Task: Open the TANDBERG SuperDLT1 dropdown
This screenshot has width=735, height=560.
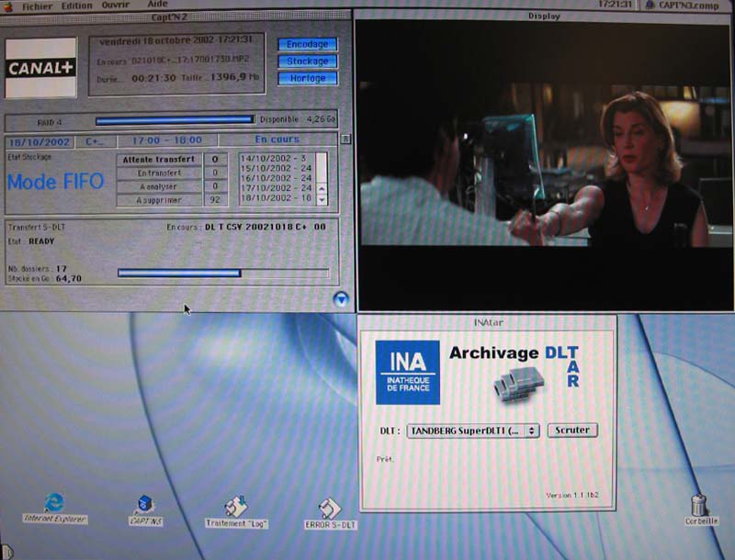Action: pos(473,431)
